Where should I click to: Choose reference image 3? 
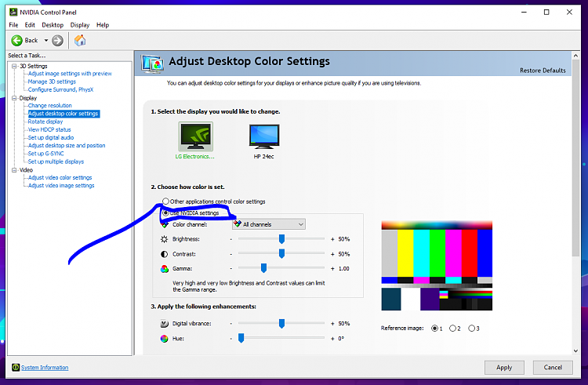471,329
